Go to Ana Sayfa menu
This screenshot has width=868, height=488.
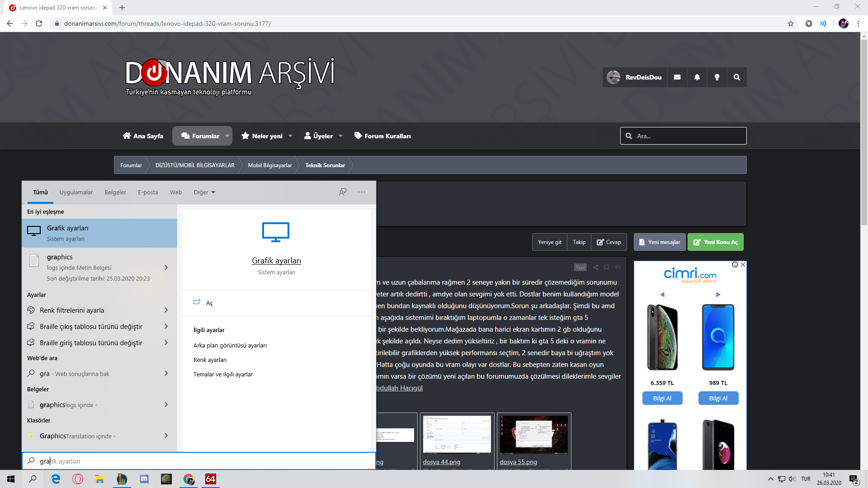tap(143, 136)
